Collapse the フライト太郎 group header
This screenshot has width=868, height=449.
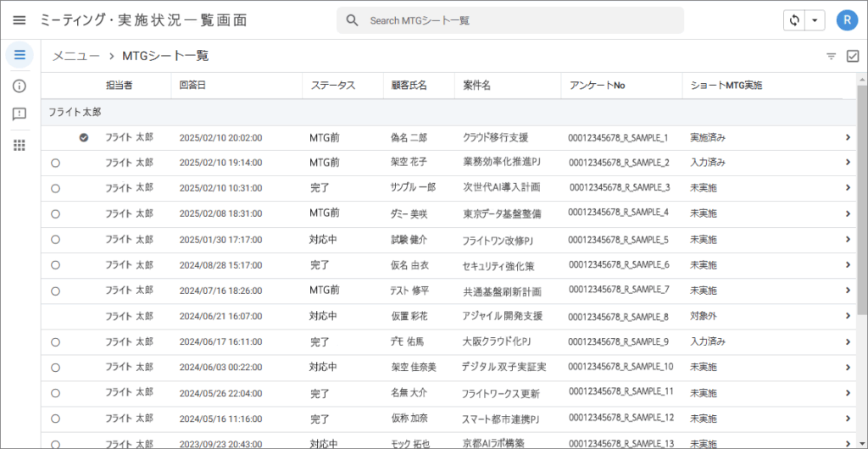[75, 112]
